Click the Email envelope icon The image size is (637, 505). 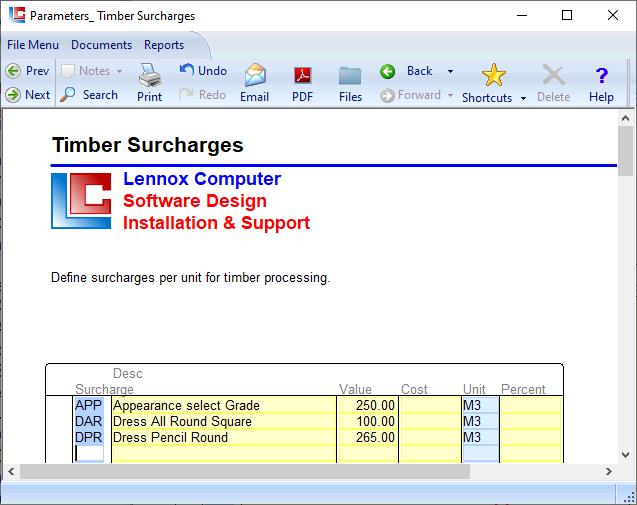point(255,76)
